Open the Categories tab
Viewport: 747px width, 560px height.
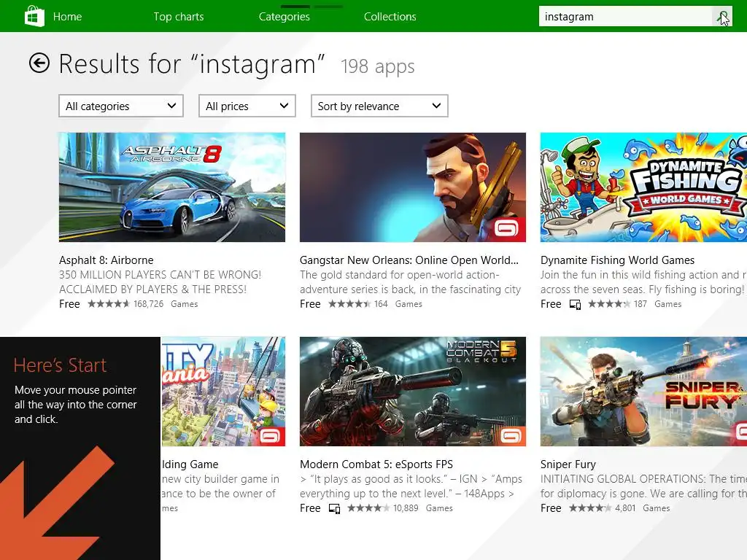click(285, 17)
